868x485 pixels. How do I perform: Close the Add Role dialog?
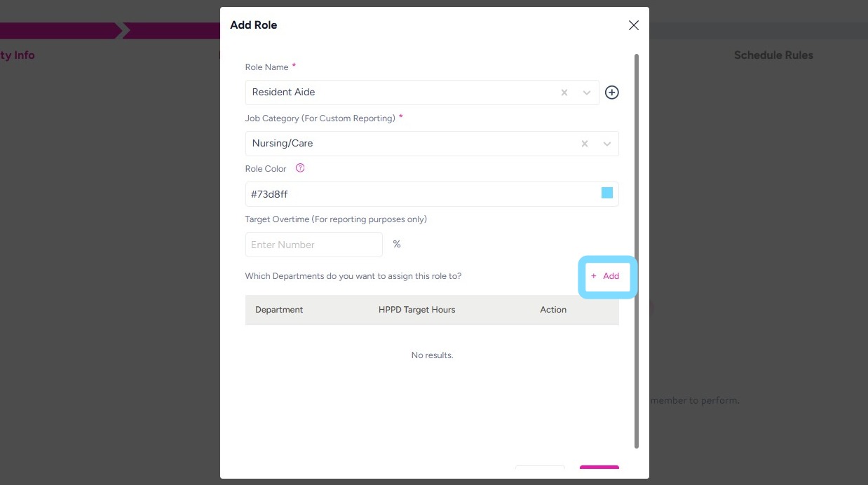pyautogui.click(x=634, y=25)
